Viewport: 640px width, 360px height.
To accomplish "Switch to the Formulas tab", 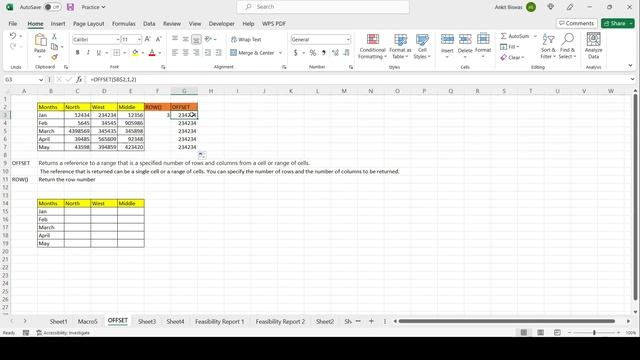I will tap(124, 24).
